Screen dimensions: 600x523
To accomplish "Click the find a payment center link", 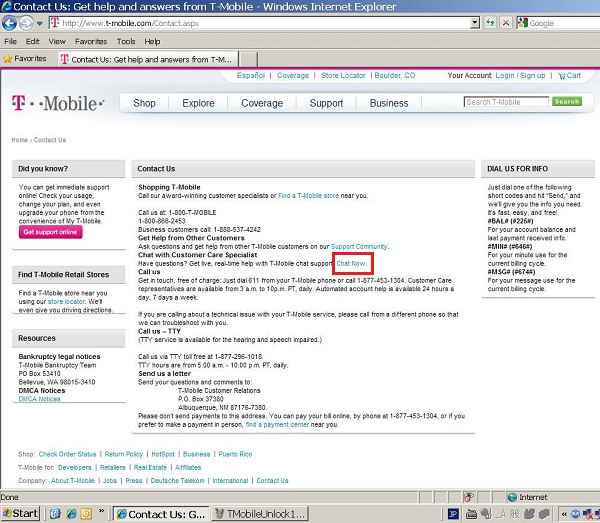I will coord(277,424).
